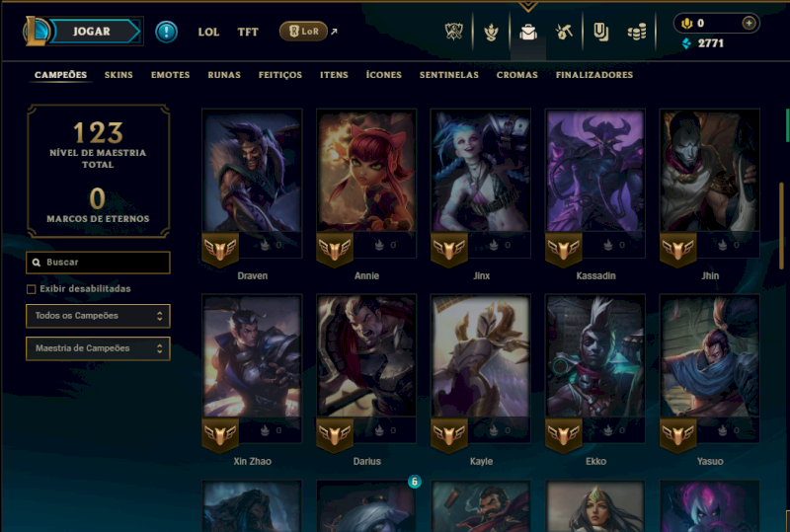
Task: Expand the Maestria de Campeões dropdown
Action: tap(98, 348)
